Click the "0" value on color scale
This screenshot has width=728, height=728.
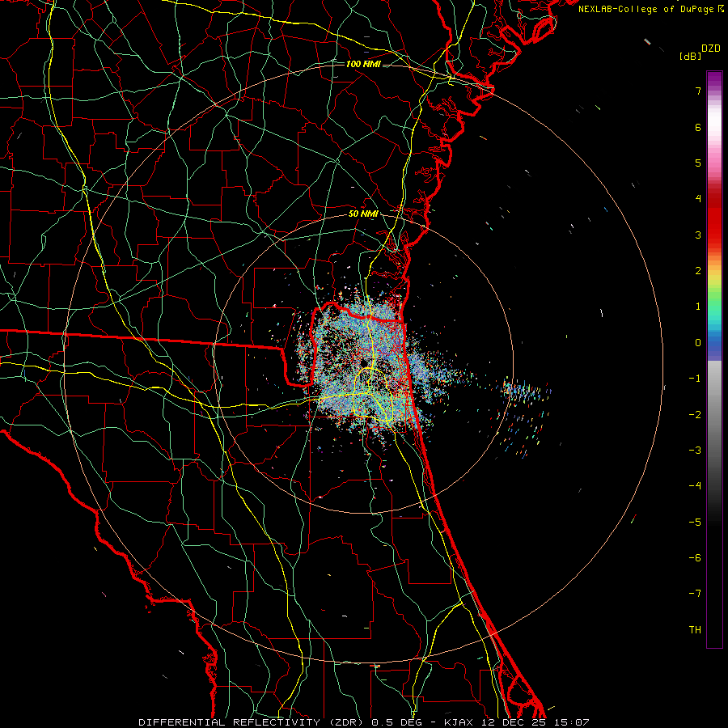(698, 343)
